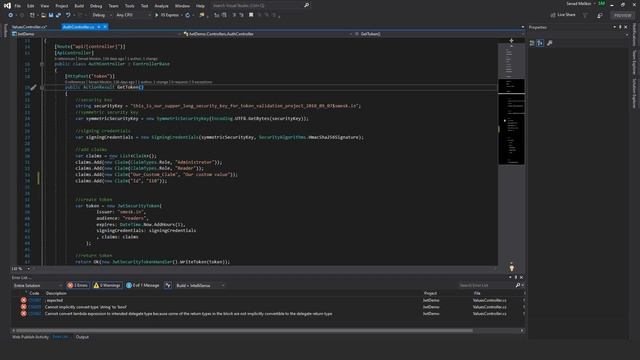The width and height of the screenshot is (640, 360).
Task: Click the Uncomment Selection toolbar icon
Action: click(x=242, y=15)
